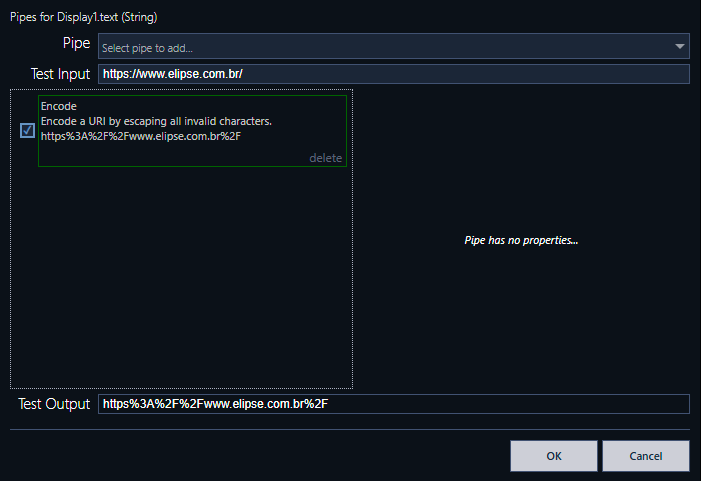701x481 pixels.
Task: Click the separator line above OK button
Action: (x=350, y=429)
